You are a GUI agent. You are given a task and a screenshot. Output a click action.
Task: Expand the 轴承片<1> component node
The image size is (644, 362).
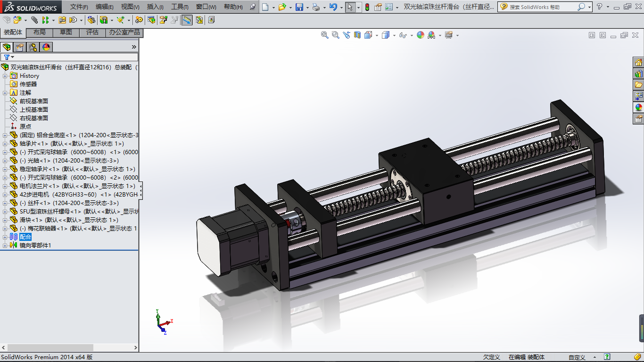tap(5, 144)
